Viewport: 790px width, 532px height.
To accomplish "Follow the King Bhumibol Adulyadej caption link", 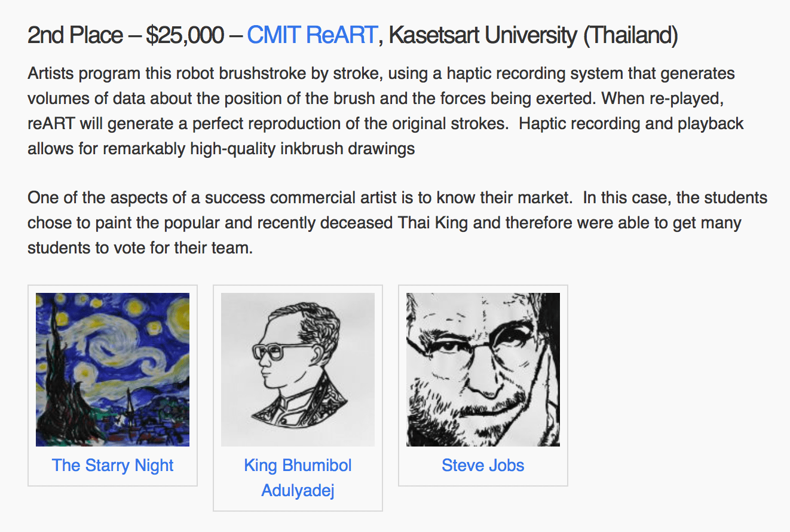I will pos(298,478).
